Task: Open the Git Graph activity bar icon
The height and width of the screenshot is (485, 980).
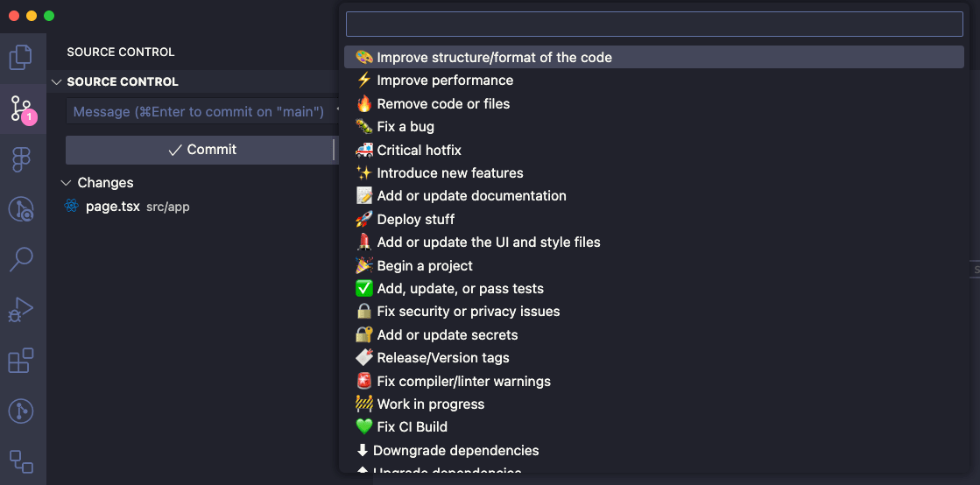Action: (x=21, y=410)
